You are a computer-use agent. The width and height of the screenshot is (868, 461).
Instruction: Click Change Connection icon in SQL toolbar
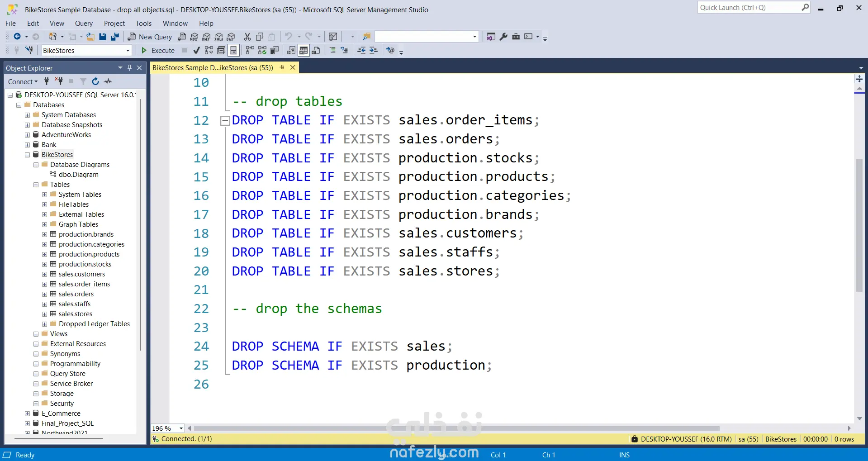click(x=29, y=50)
